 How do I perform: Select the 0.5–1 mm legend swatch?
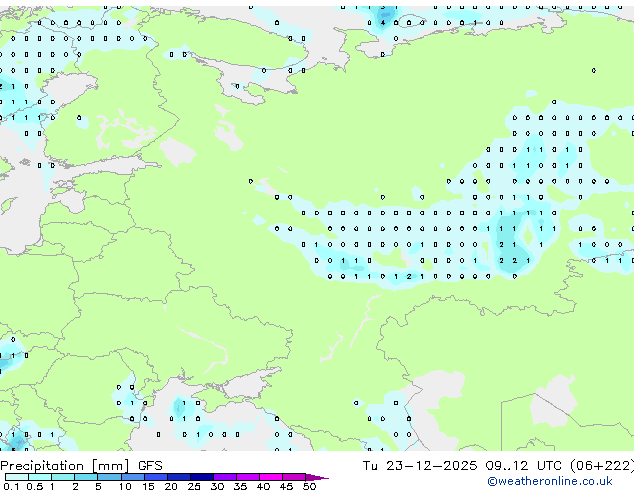(x=40, y=477)
